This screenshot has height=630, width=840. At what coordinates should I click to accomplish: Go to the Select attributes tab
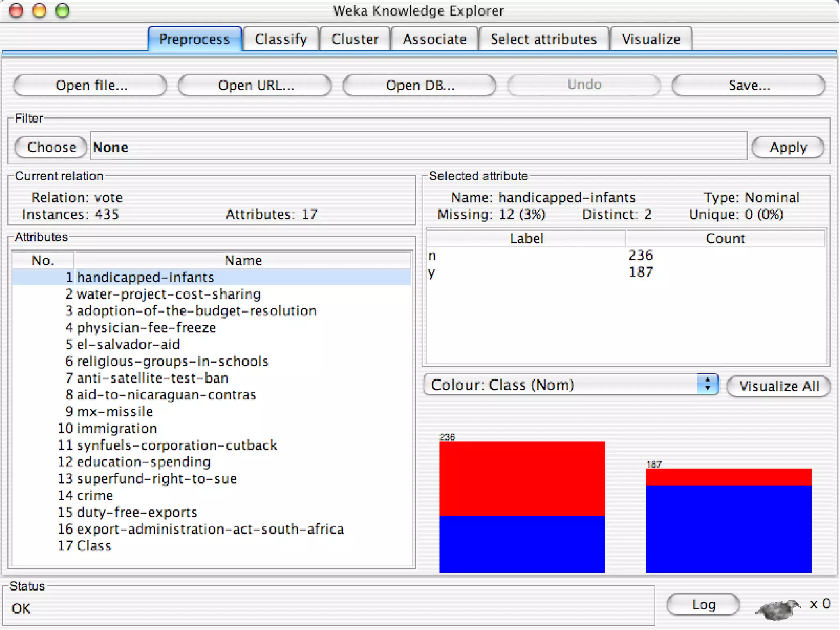543,39
